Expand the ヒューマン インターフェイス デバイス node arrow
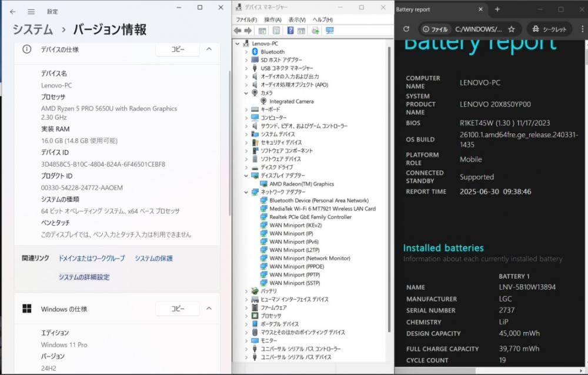The width and height of the screenshot is (588, 375). (246, 299)
